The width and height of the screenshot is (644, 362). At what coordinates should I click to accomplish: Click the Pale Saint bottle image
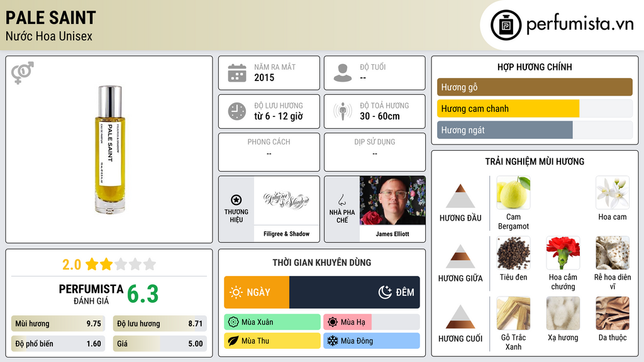coord(109,150)
